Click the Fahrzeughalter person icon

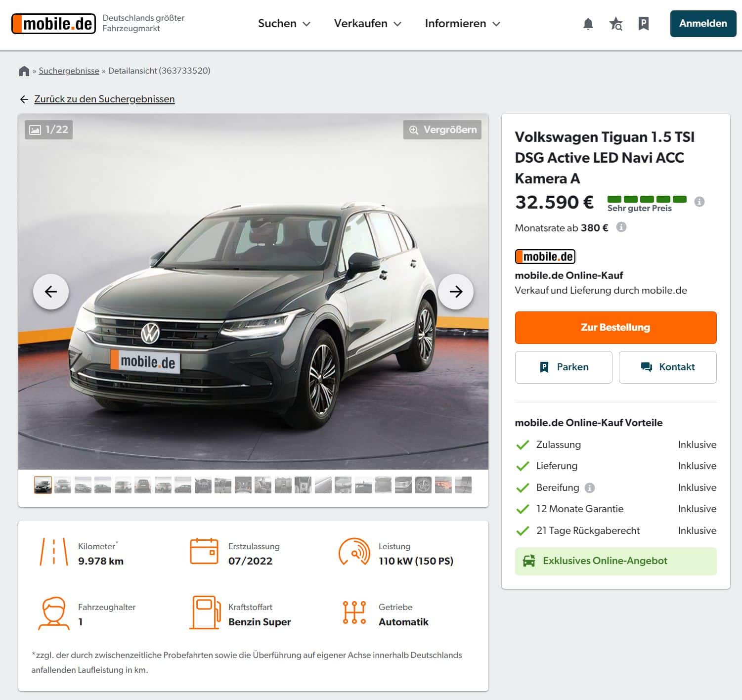[x=54, y=613]
